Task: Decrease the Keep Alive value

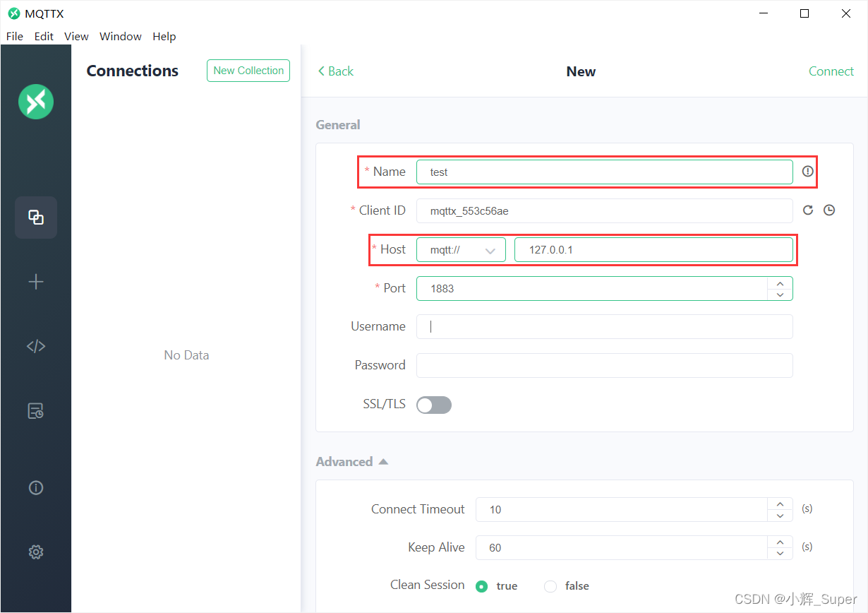Action: pyautogui.click(x=780, y=553)
